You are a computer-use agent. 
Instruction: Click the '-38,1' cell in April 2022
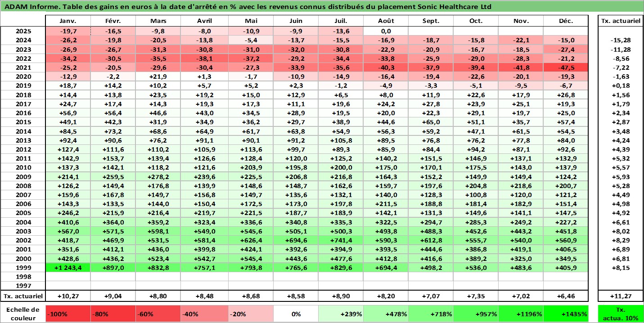pos(205,58)
